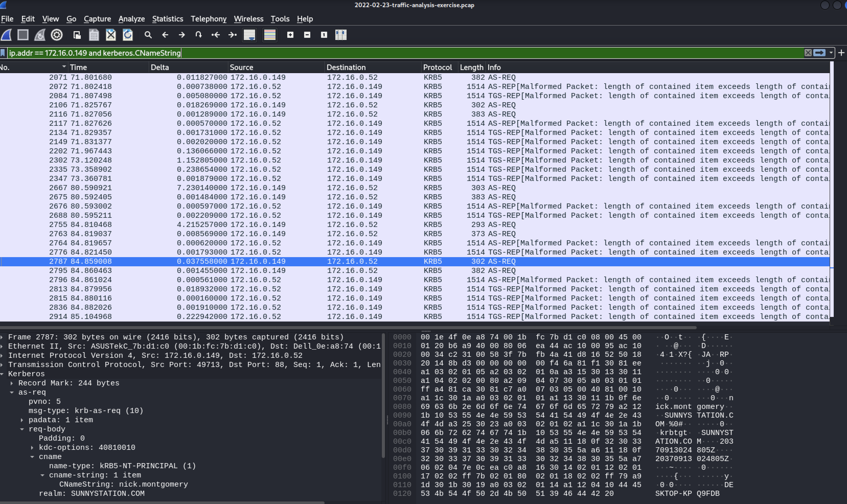Viewport: 847px width, 504px height.
Task: Click resize columns icon
Action: coord(341,35)
